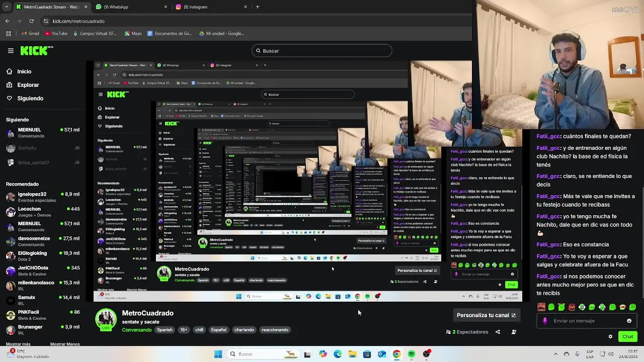Open the Kick hamburger sidebar menu

11,51
